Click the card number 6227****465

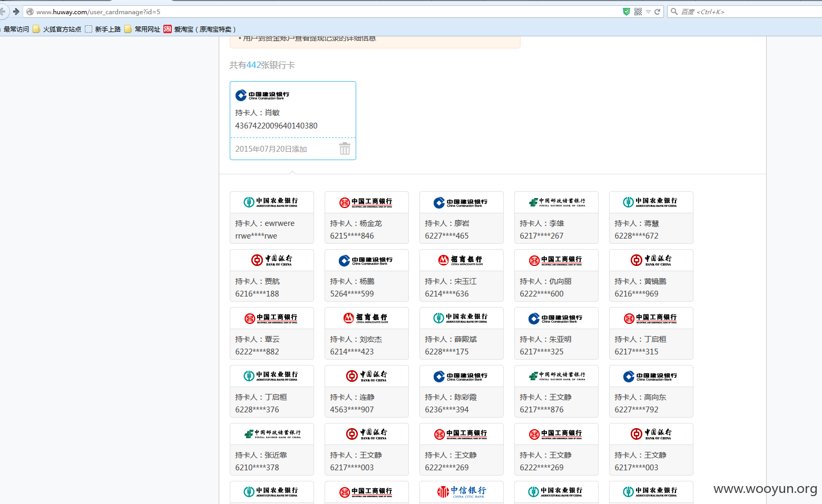coord(447,236)
